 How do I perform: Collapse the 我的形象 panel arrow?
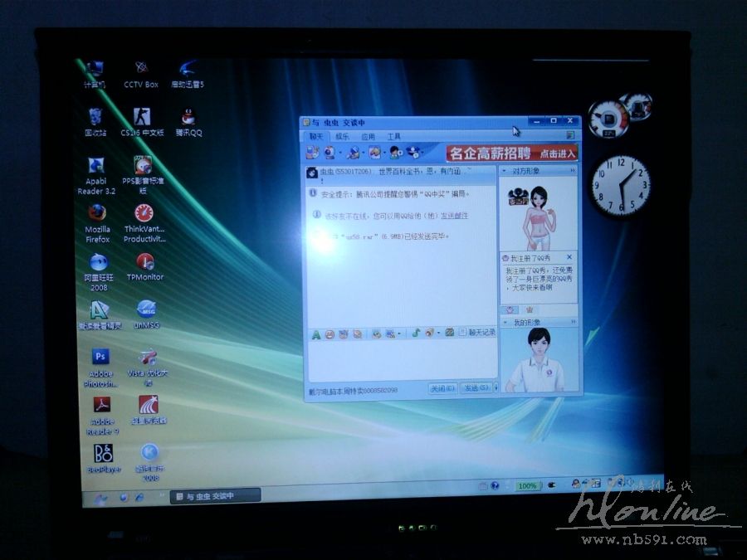click(x=505, y=322)
